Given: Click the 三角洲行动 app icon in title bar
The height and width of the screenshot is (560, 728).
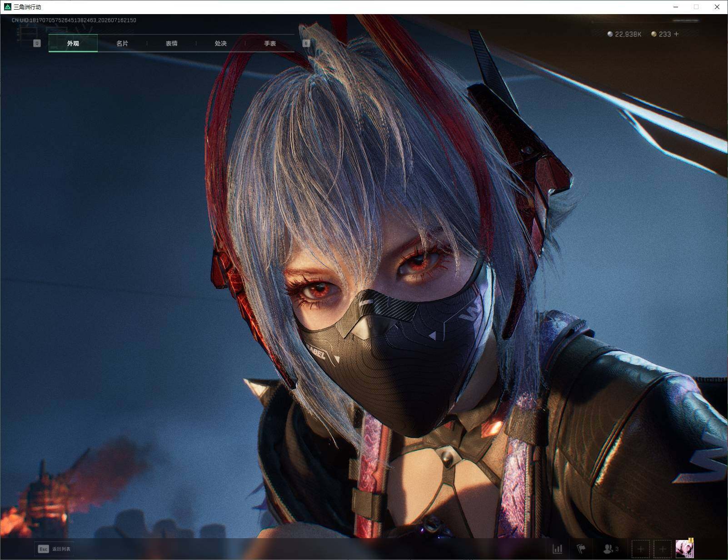Looking at the screenshot, I should point(7,7).
